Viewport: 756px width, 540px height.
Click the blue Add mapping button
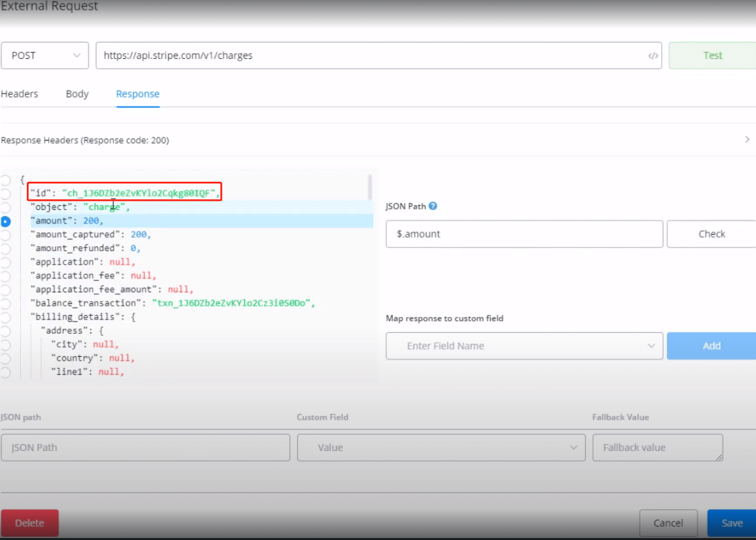711,346
